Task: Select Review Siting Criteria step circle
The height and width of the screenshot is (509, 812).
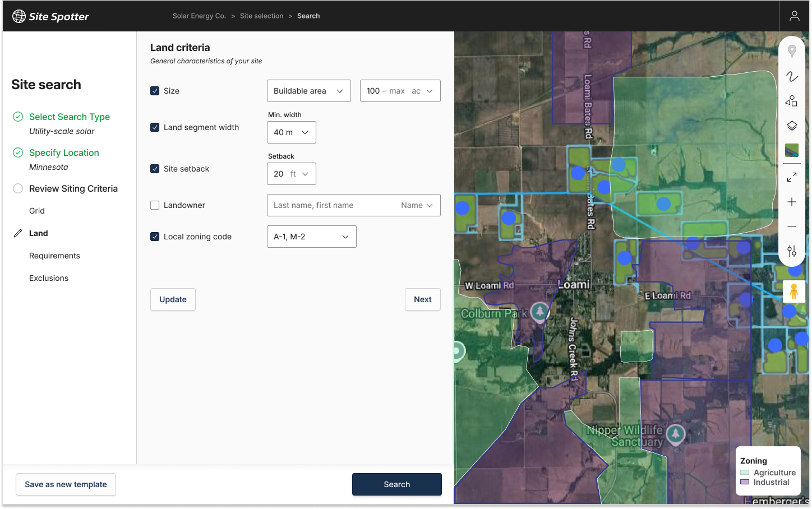Action: coord(18,188)
